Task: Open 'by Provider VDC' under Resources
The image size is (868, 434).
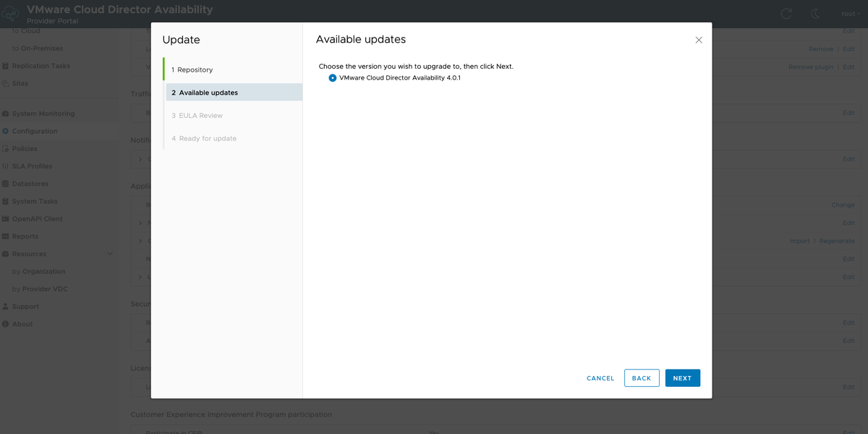Action: tap(40, 289)
